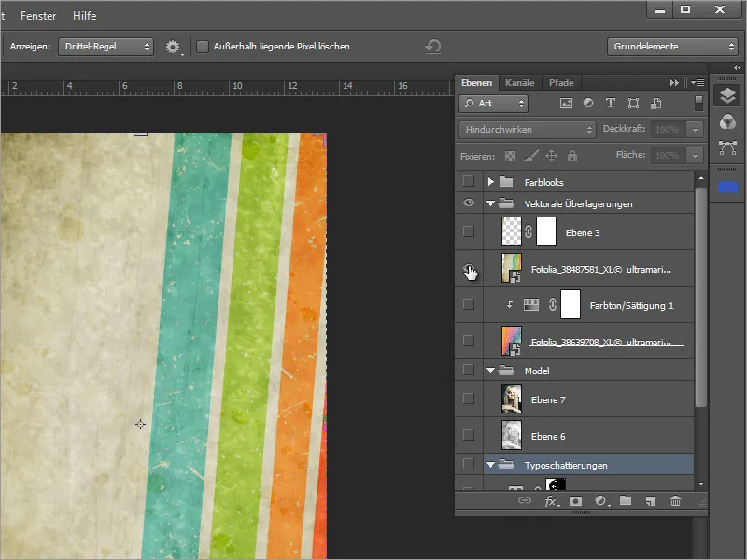This screenshot has width=747, height=560.
Task: Show the Ebene 6 layer
Action: (x=469, y=435)
